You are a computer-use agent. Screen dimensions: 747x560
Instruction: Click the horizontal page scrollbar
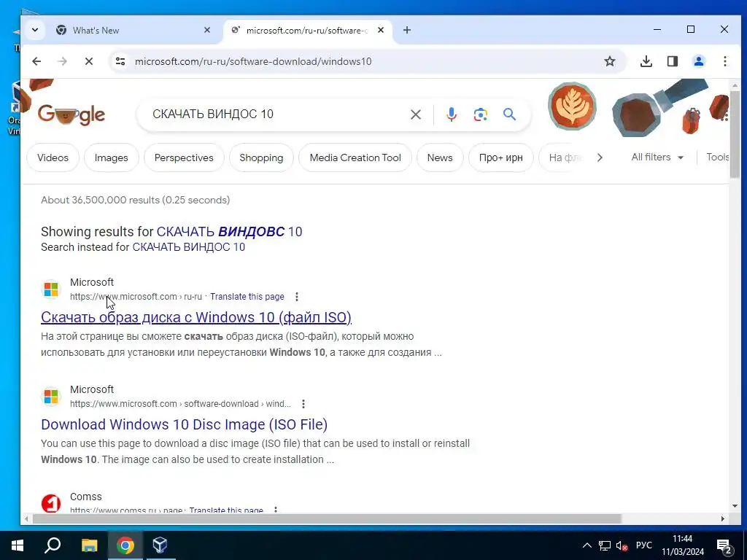[x=327, y=518]
